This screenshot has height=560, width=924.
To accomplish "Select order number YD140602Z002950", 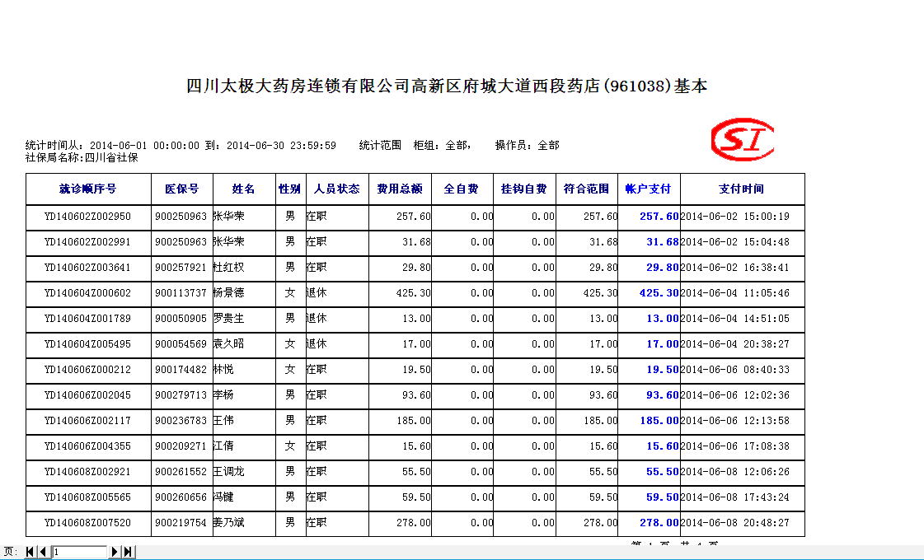I will tap(88, 217).
